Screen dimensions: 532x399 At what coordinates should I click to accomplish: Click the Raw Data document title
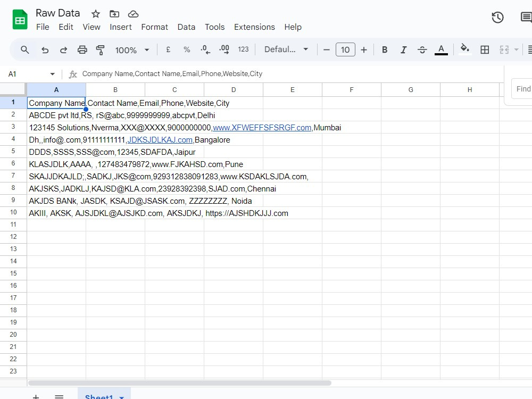pyautogui.click(x=57, y=13)
